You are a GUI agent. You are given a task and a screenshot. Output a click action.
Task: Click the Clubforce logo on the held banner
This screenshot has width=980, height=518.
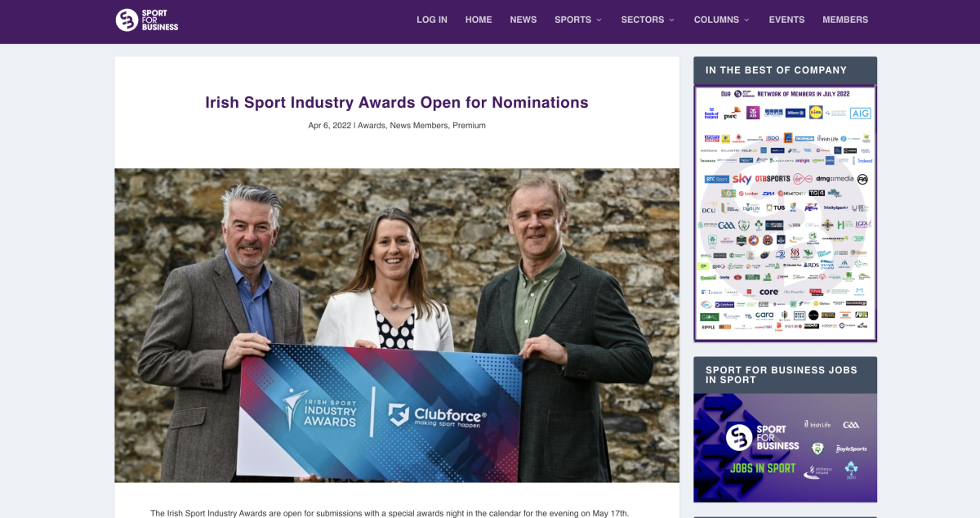[437, 415]
